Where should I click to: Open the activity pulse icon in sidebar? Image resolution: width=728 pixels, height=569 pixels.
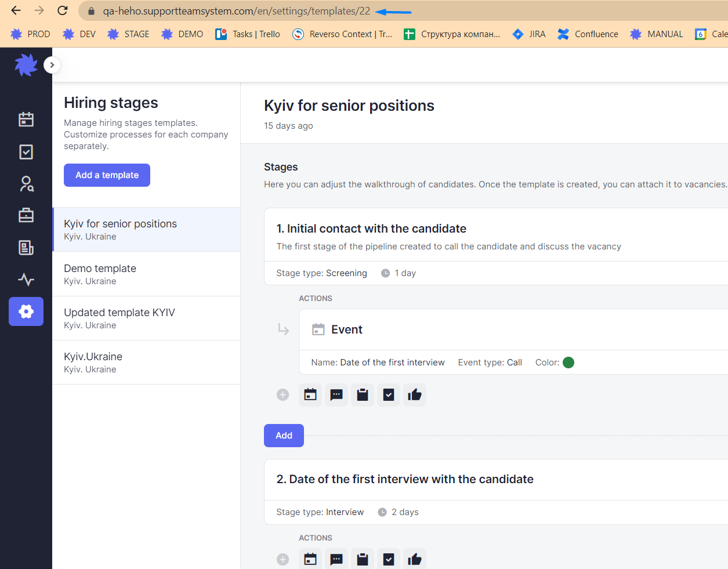coord(26,280)
